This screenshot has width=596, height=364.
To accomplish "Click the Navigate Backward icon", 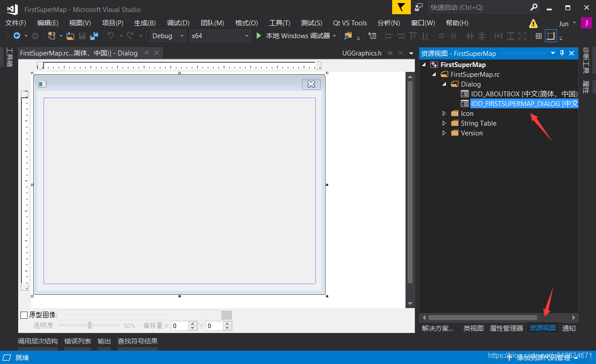I will click(17, 36).
